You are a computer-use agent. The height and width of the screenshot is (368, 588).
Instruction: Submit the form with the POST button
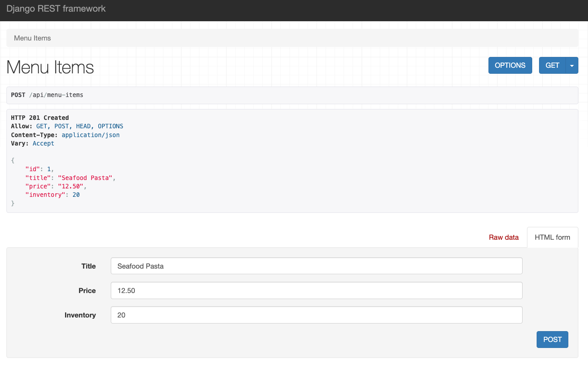[552, 339]
